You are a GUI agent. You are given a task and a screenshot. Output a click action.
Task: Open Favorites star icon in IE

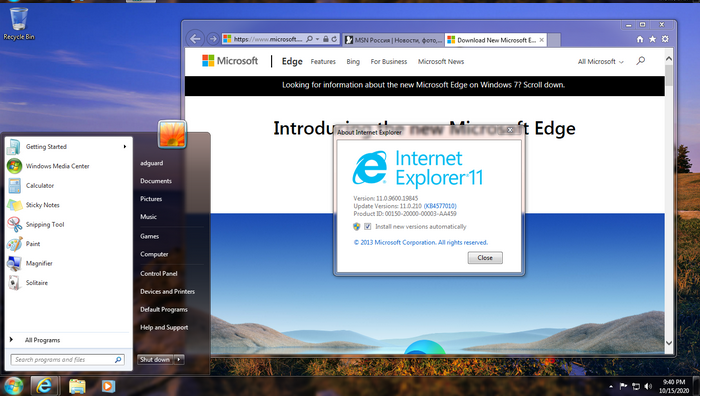tap(652, 39)
